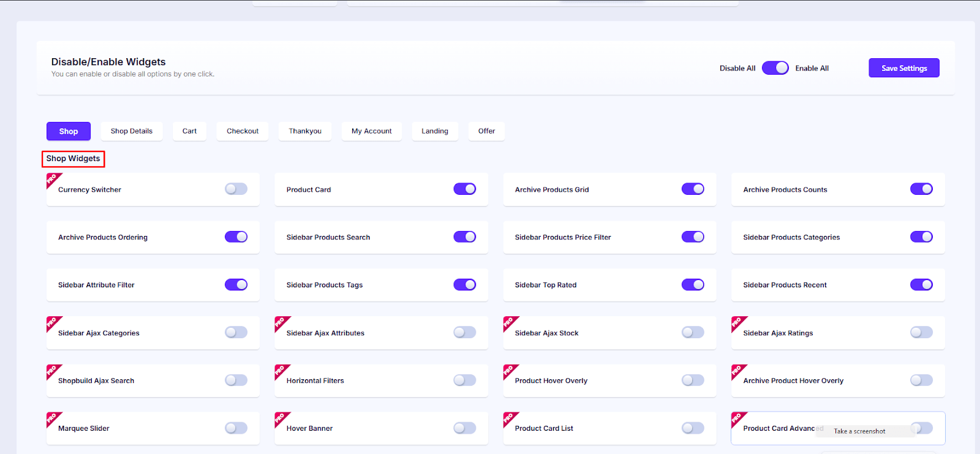Toggle Sidebar Products Recent switch

click(x=921, y=284)
